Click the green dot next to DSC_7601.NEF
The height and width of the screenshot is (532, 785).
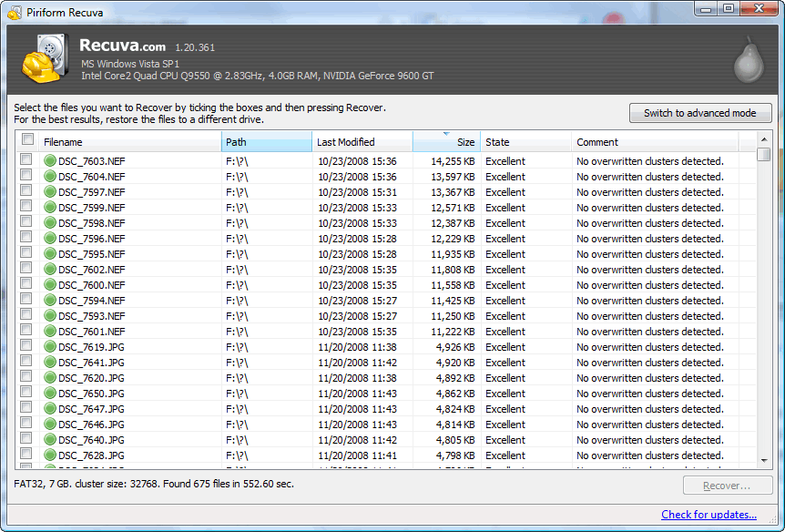[x=49, y=332]
